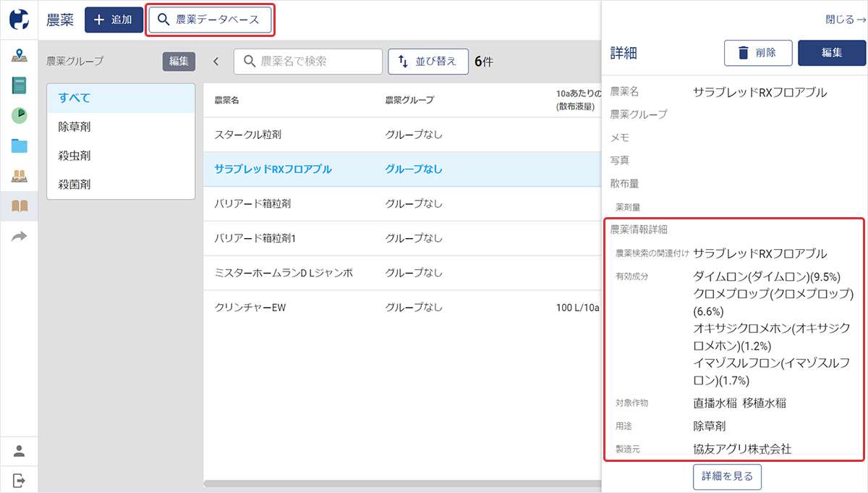Screen dimensions: 868x493
Task: Open the green notebook sidebar icon
Action: 20,85
